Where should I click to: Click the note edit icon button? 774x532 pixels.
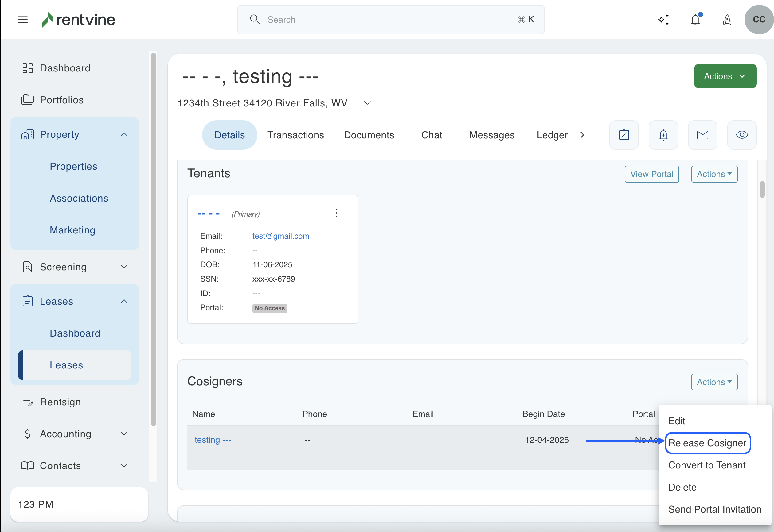click(x=624, y=135)
